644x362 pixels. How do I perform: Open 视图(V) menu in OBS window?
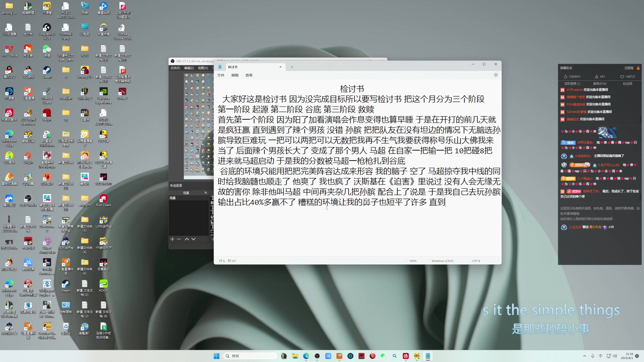pyautogui.click(x=203, y=68)
